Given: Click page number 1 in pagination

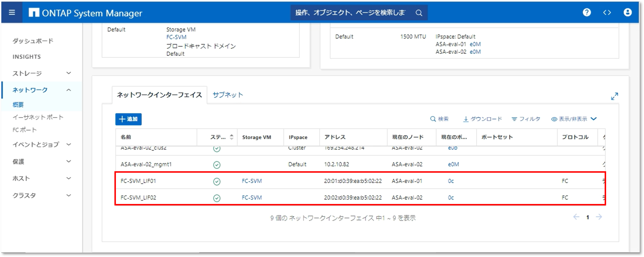Looking at the screenshot, I should [587, 217].
